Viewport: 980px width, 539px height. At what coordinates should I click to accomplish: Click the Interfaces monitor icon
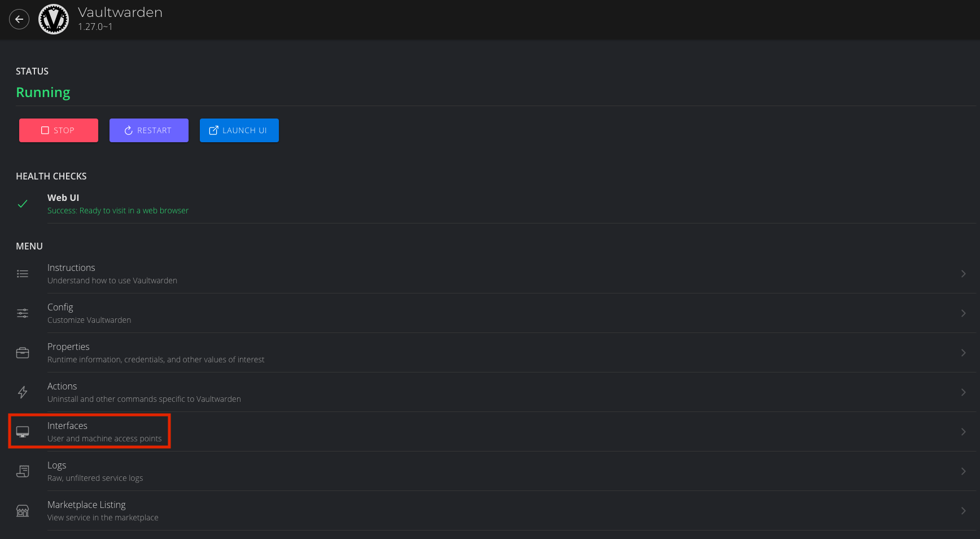pyautogui.click(x=23, y=432)
